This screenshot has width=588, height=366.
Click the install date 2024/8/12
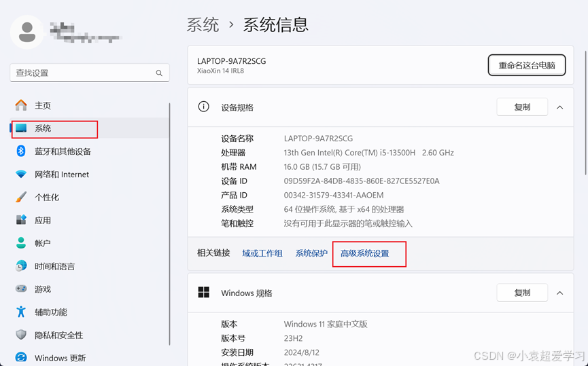(x=300, y=352)
